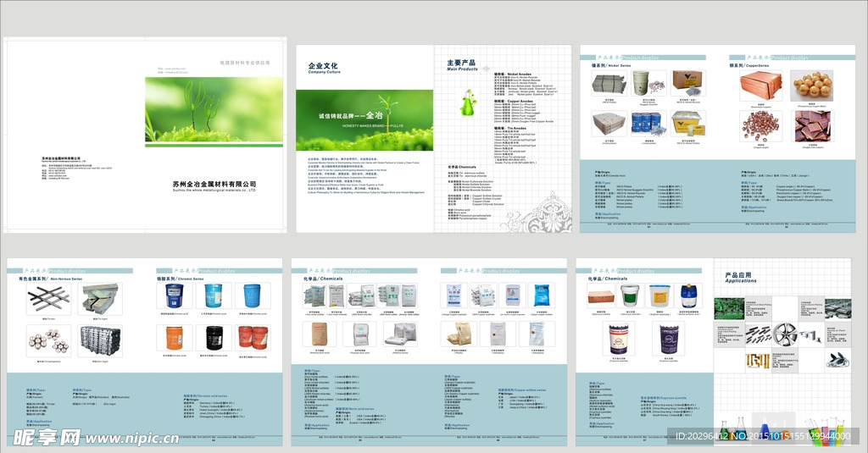Select the teal chromic acid drum with label
This screenshot has width=868, height=453.
coord(214,296)
